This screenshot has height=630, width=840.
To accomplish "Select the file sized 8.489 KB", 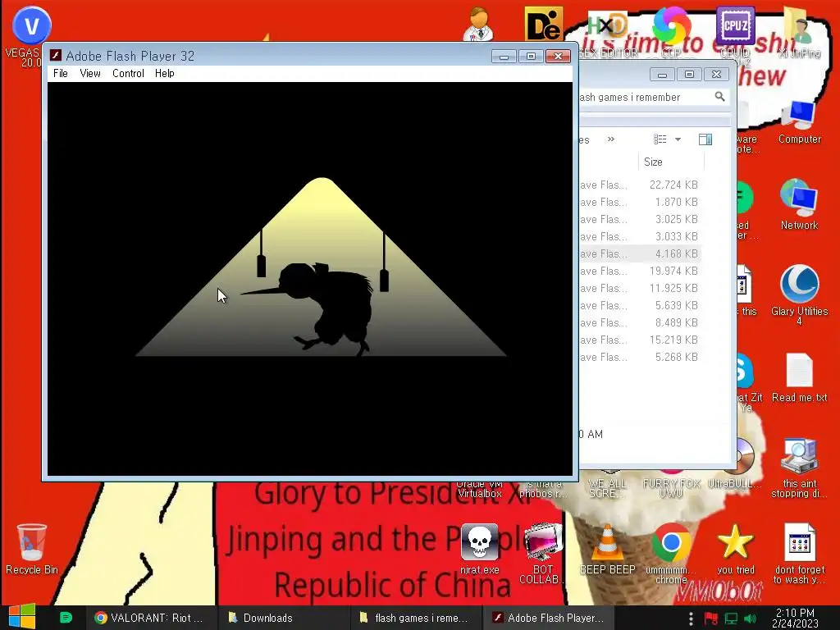I will [x=640, y=322].
